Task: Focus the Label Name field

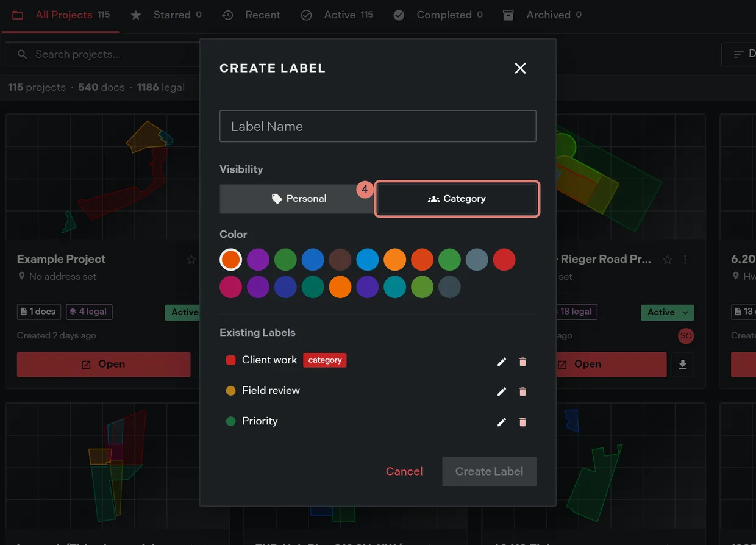Action: tap(378, 126)
